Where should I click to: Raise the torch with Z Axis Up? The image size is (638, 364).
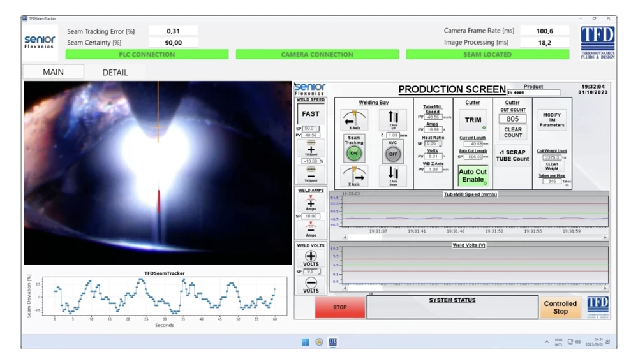pyautogui.click(x=393, y=119)
